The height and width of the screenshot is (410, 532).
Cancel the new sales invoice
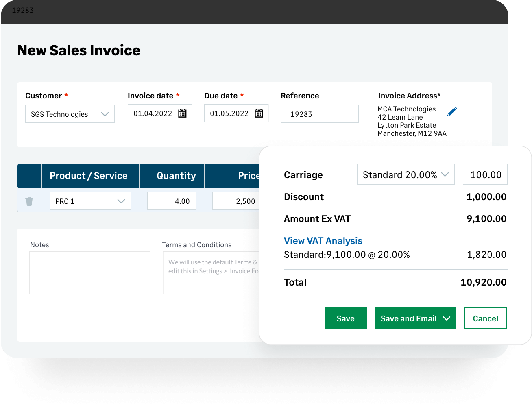[x=485, y=318]
